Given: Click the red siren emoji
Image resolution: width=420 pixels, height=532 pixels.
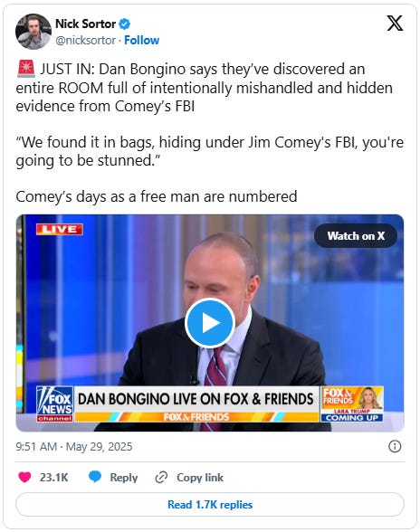Looking at the screenshot, I should (26, 69).
